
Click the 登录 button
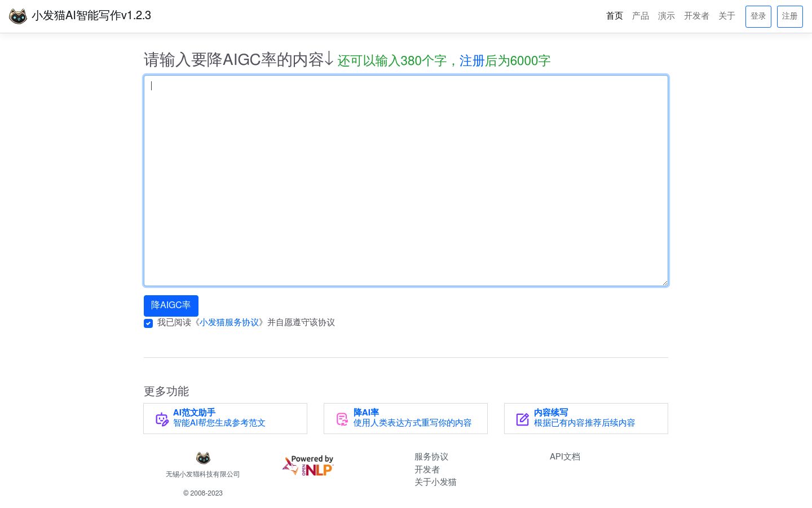click(x=758, y=16)
